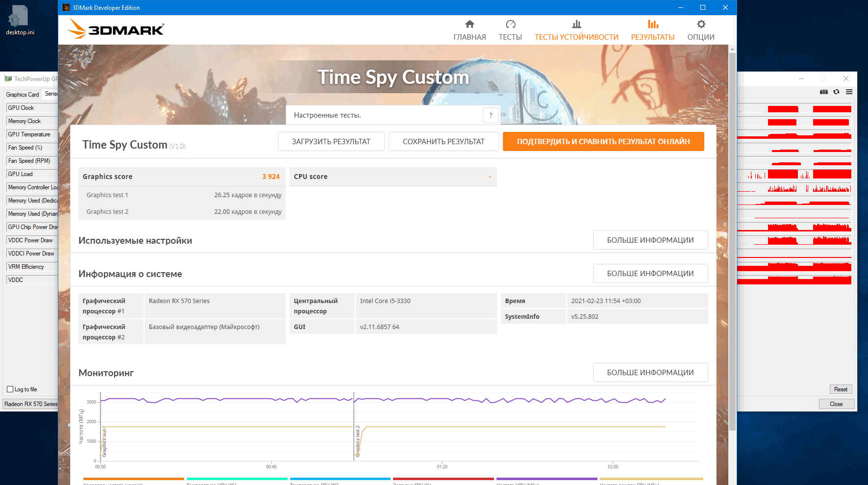The width and height of the screenshot is (868, 485).
Task: Click ЗАГРУЗИТЬ РЕЗУЛЬТАТ button
Action: pyautogui.click(x=331, y=142)
